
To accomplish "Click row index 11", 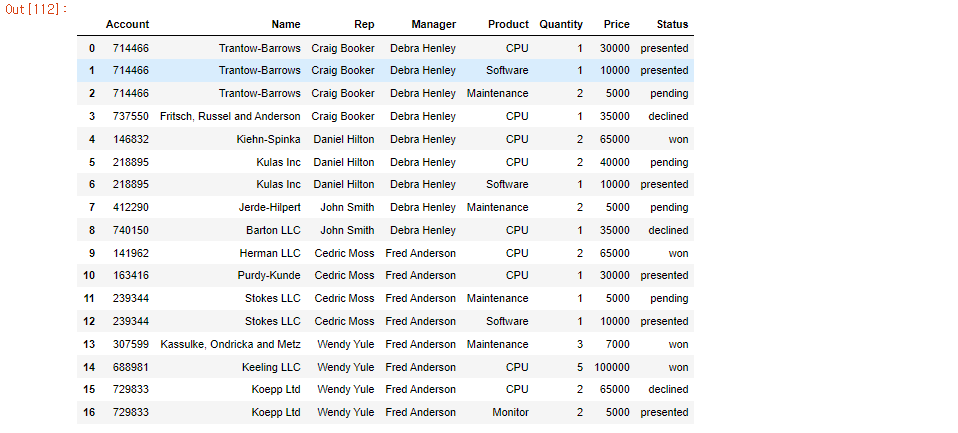I will coord(89,298).
